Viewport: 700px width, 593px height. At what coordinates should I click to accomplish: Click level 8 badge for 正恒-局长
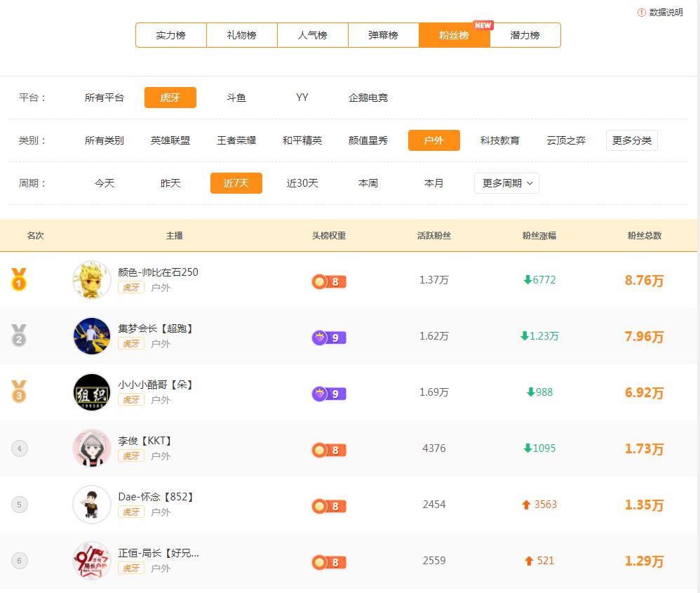(329, 563)
